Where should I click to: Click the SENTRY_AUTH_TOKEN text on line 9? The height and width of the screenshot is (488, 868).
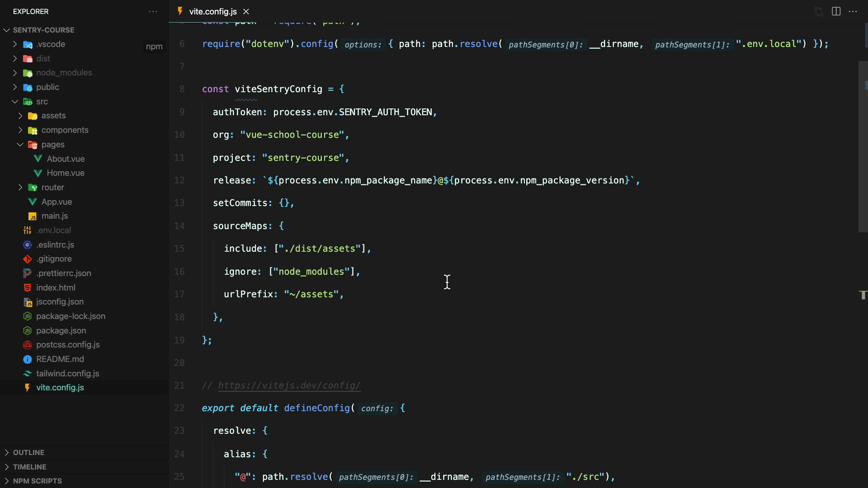pos(386,112)
